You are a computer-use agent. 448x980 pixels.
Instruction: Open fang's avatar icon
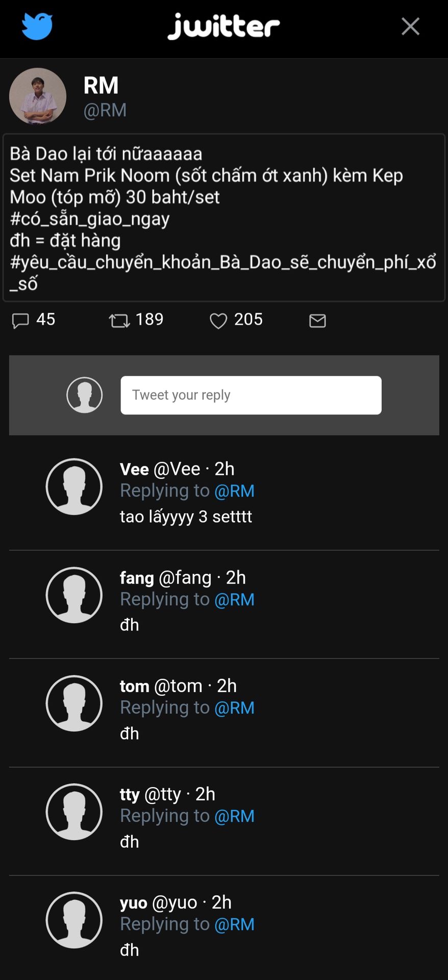point(74,595)
